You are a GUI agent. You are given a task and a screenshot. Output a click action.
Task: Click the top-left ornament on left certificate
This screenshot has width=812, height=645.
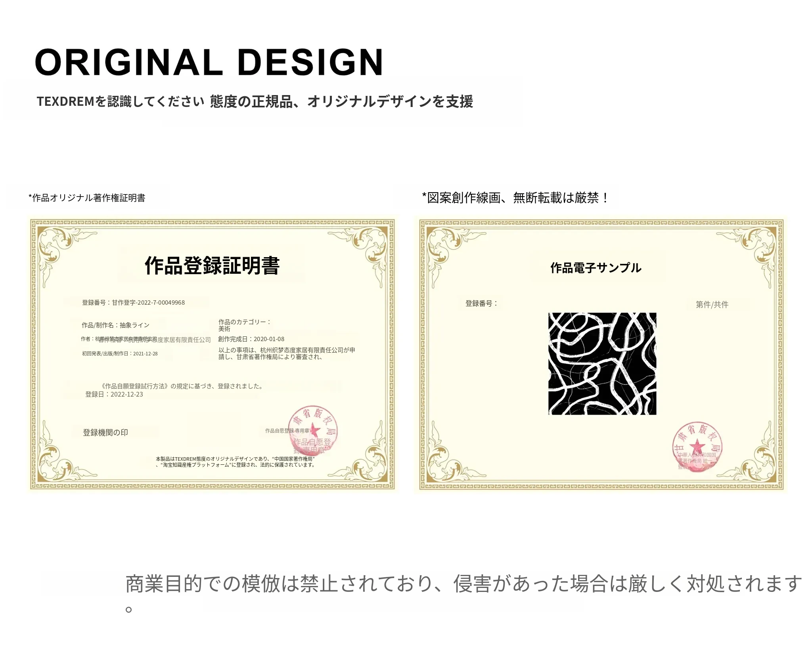coord(56,246)
